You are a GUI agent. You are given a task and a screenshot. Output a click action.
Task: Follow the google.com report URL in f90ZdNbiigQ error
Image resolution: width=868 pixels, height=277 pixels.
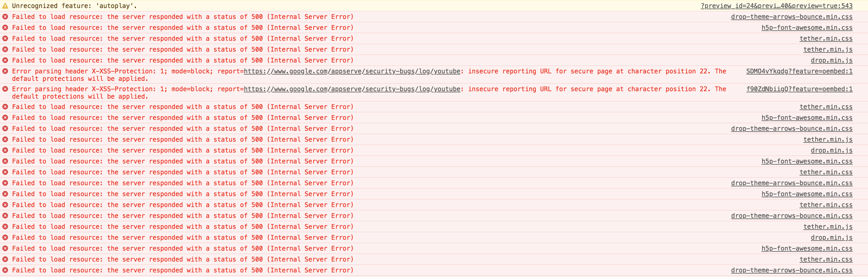352,89
